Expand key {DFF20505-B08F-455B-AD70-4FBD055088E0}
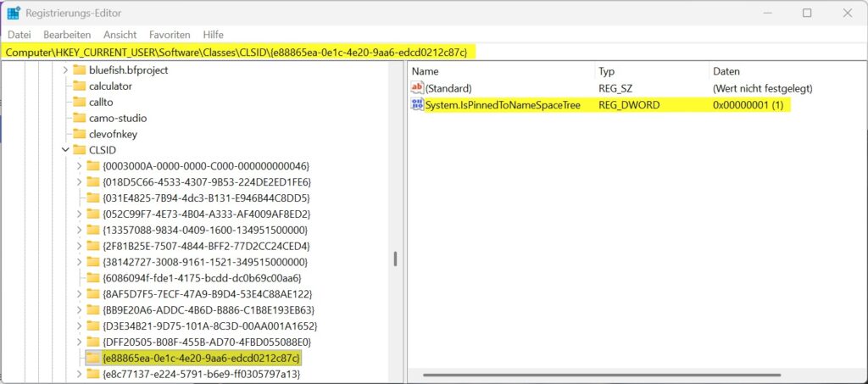This screenshot has height=384, width=868. (79, 342)
